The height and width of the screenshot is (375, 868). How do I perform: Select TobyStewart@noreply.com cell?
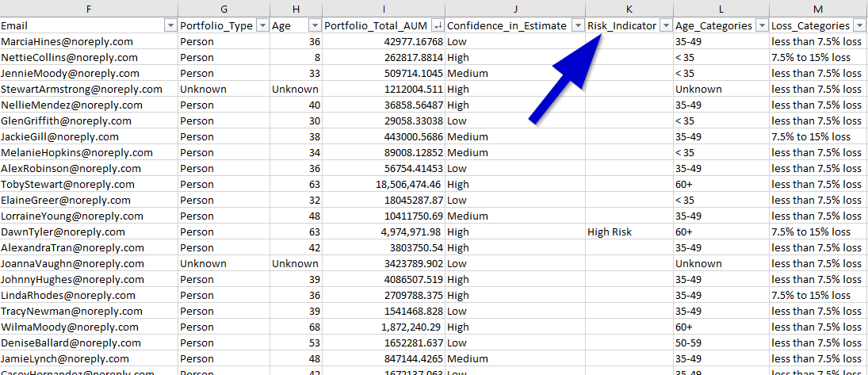[x=89, y=185]
